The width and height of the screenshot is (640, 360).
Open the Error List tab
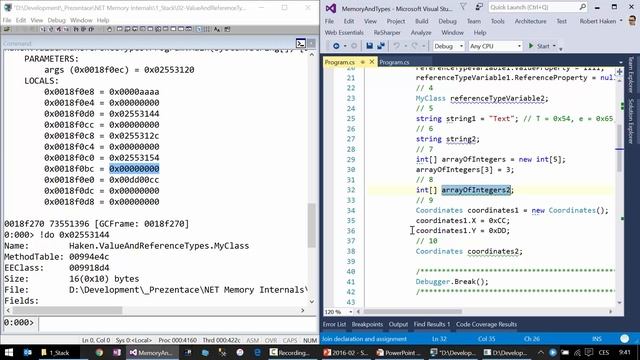pyautogui.click(x=334, y=324)
